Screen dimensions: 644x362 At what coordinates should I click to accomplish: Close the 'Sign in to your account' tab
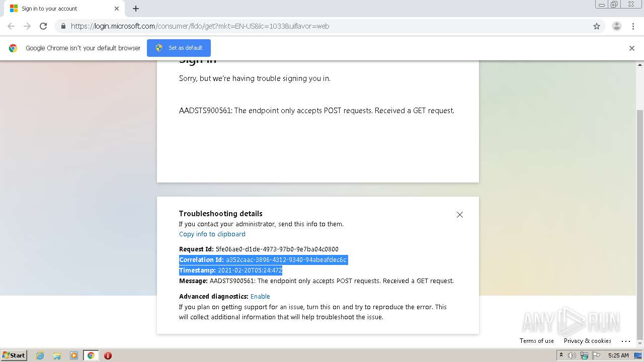[x=117, y=9]
